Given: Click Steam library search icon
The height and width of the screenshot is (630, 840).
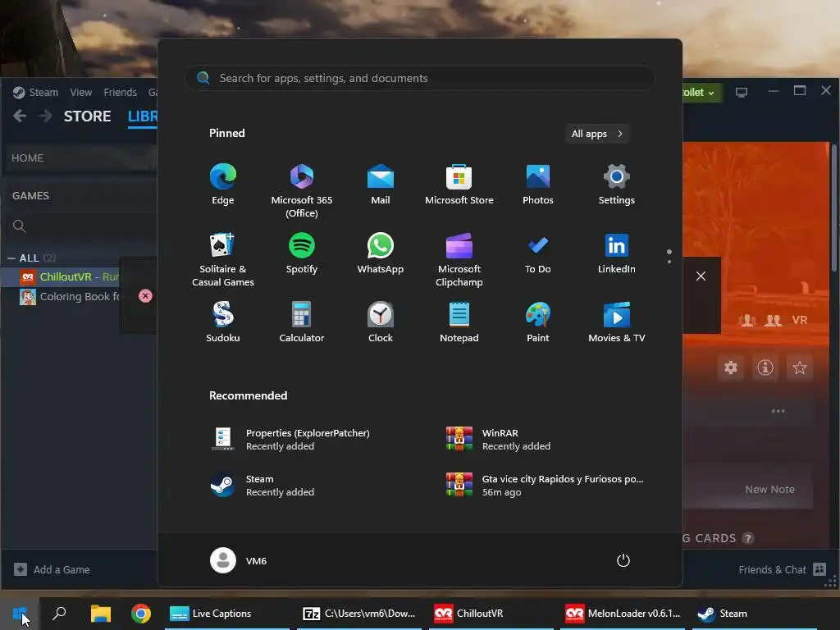Looking at the screenshot, I should click(20, 226).
